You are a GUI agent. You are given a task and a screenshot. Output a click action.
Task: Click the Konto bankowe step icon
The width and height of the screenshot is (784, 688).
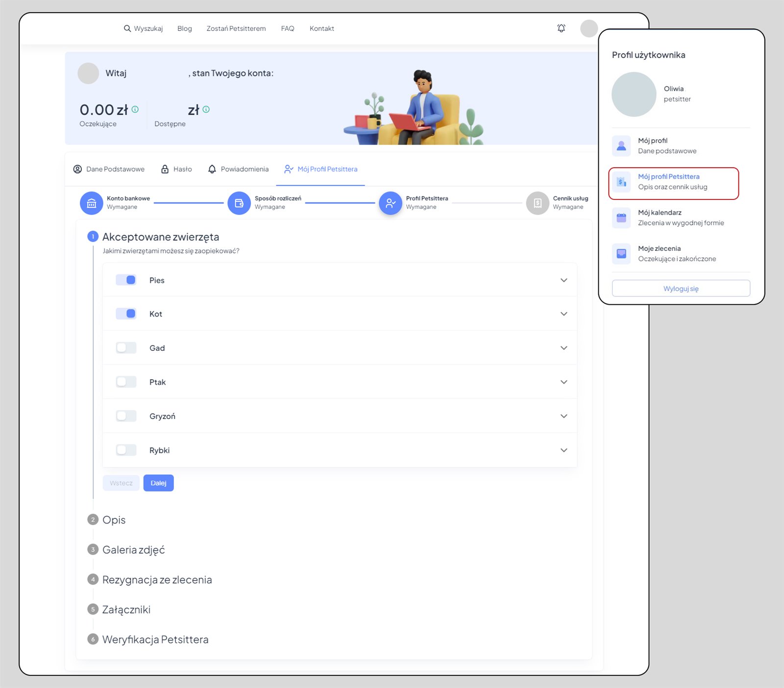pos(91,203)
